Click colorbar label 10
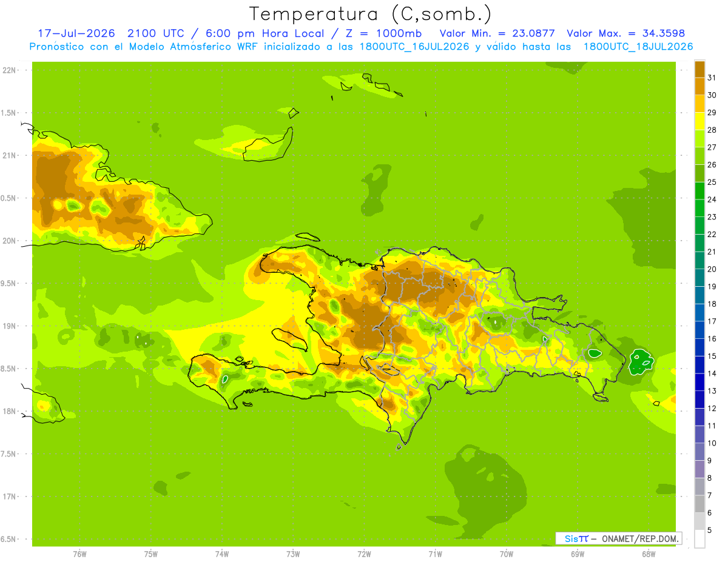 712,443
